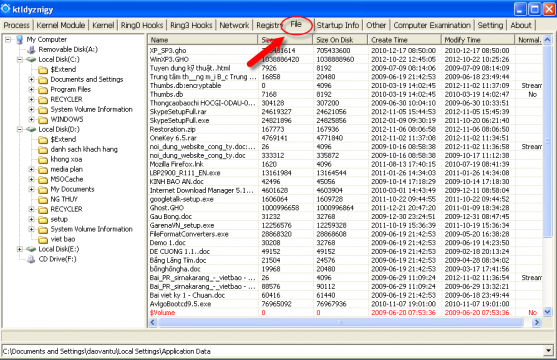Collapse the Local Disk(D:) node
Screen dimensions: 557x360
(20, 129)
